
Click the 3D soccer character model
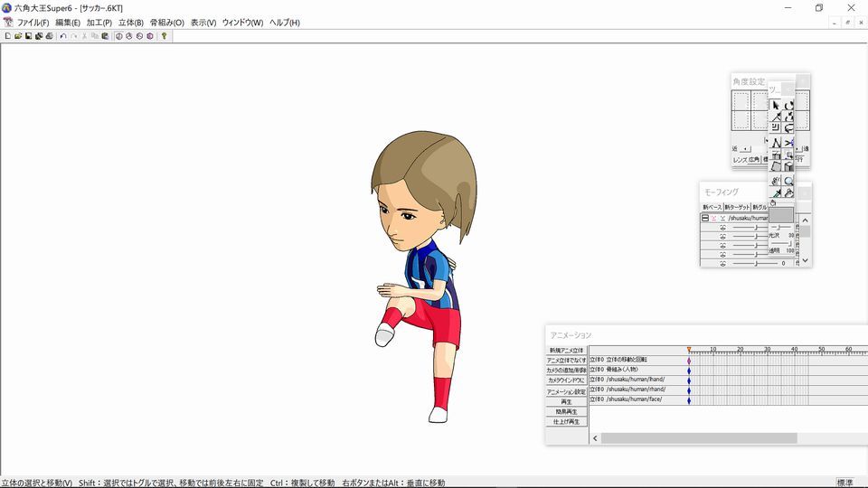[423, 277]
